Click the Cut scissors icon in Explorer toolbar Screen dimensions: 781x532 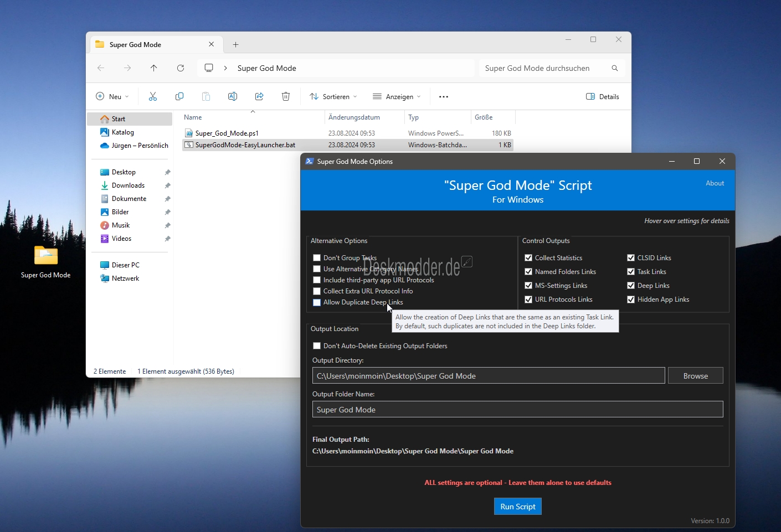153,96
